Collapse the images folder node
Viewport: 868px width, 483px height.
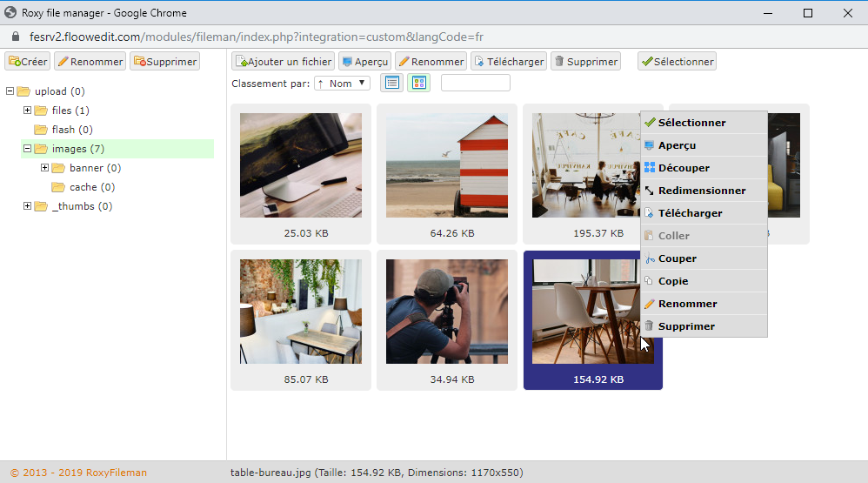point(27,149)
